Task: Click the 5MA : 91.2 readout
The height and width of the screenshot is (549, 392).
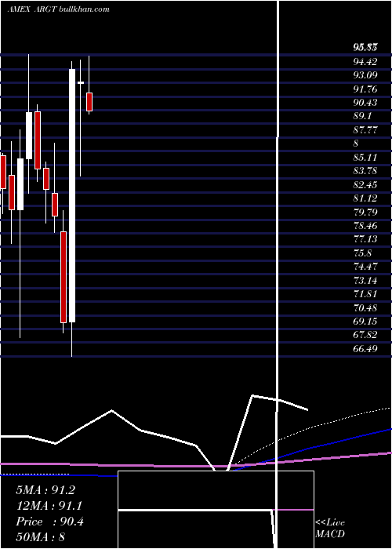Action: (x=45, y=490)
